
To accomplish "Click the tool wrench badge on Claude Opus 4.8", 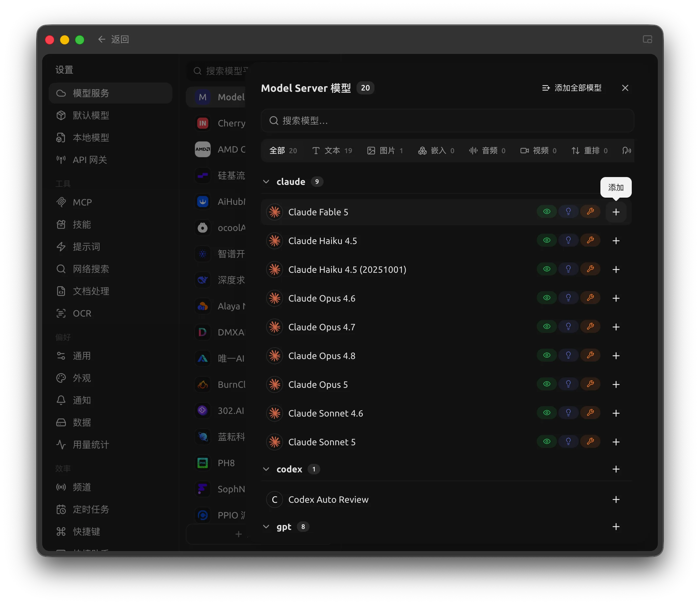I will 590,355.
